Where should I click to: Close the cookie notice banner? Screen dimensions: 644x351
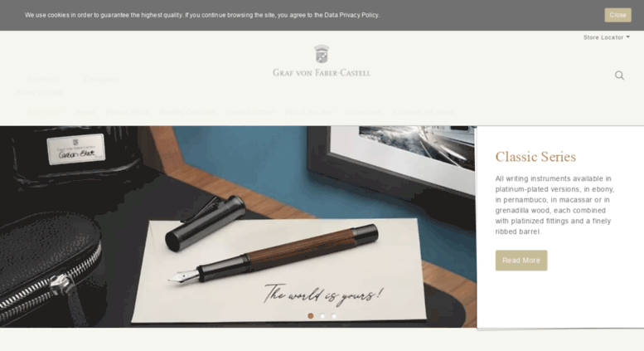pyautogui.click(x=617, y=15)
